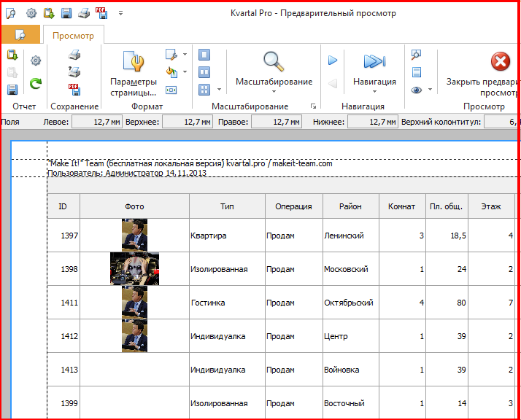The height and width of the screenshot is (420, 521).
Task: Open the multi-page grid view dropdown arrow
Action: click(x=219, y=90)
